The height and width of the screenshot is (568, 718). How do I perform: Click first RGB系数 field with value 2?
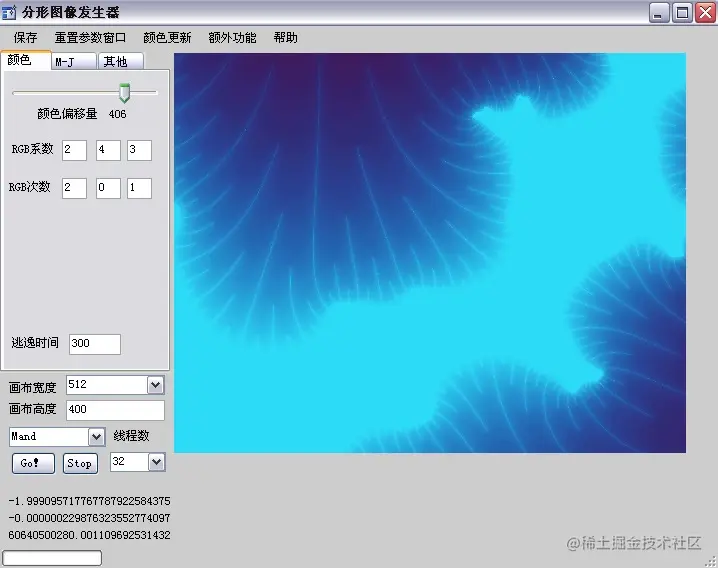[74, 150]
